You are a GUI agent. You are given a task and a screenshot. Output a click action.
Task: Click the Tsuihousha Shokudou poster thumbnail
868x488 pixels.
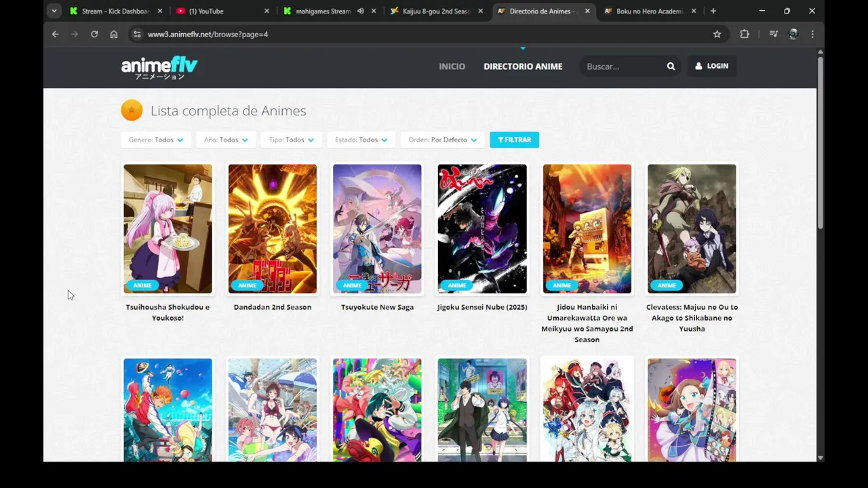167,229
